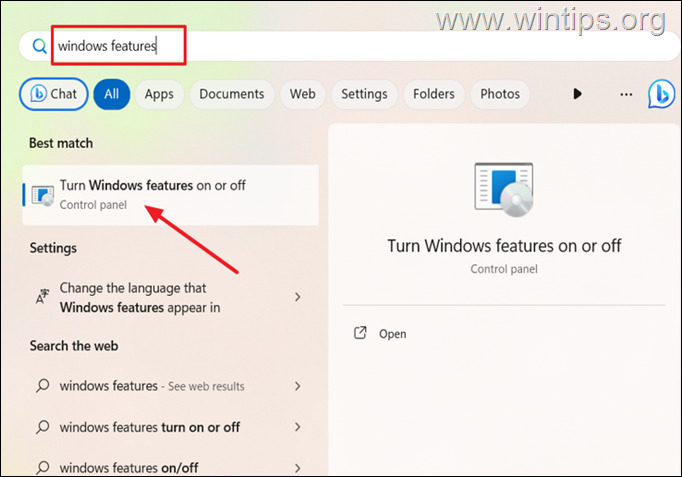Click the language settings icon
Screen dimensions: 682x477
(42, 297)
